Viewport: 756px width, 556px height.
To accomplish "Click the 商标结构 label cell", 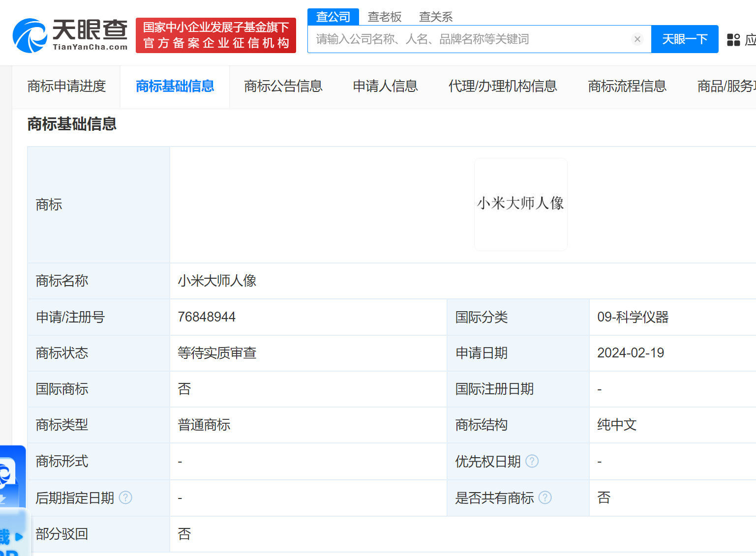I will [x=518, y=425].
